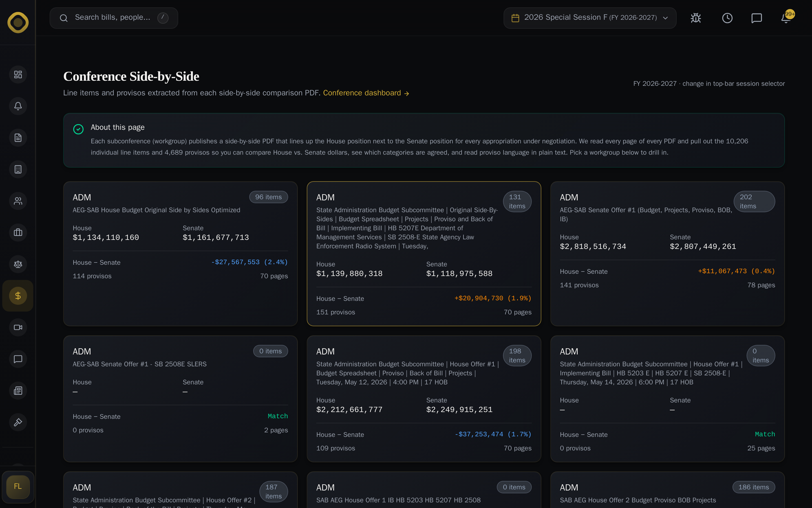Open AEG-SAB Senate Offer #1 Budget card
Screen dimensions: 812x508
coord(667,254)
